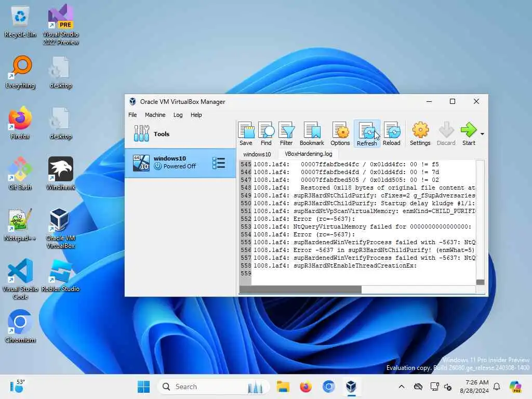Click log line 547 ending in != 02

tap(346, 180)
